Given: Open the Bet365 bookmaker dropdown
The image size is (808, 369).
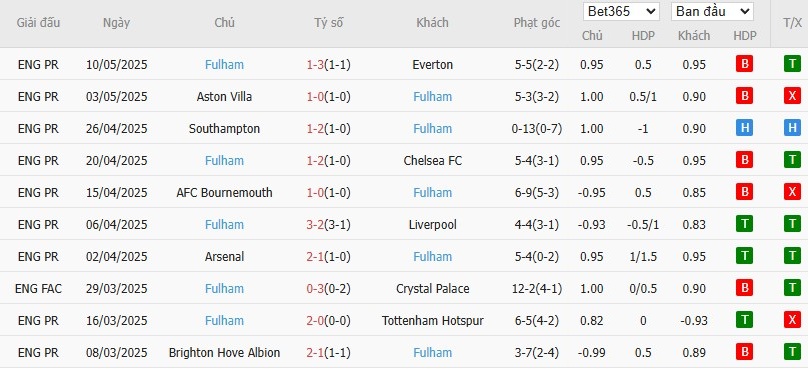Looking at the screenshot, I should coord(621,12).
